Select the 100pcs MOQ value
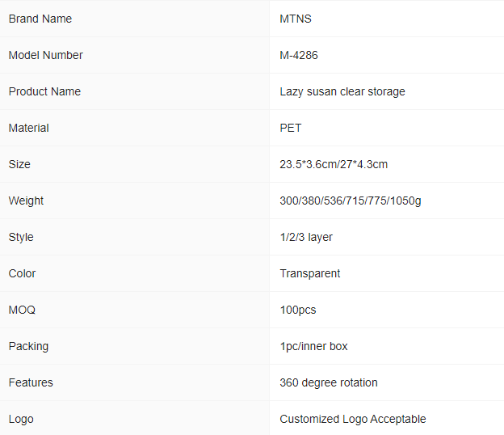Screen dimensions: 504x435 (298, 310)
